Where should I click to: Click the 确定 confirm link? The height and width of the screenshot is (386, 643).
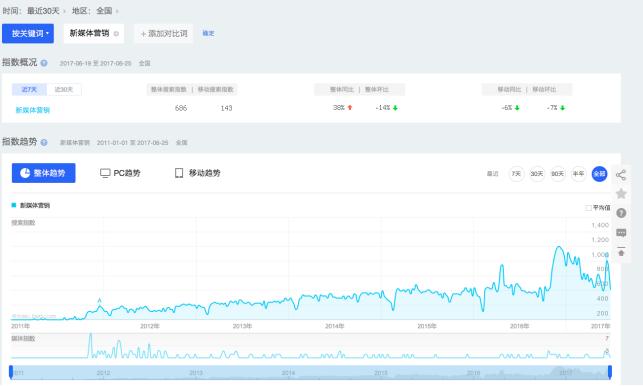point(208,33)
